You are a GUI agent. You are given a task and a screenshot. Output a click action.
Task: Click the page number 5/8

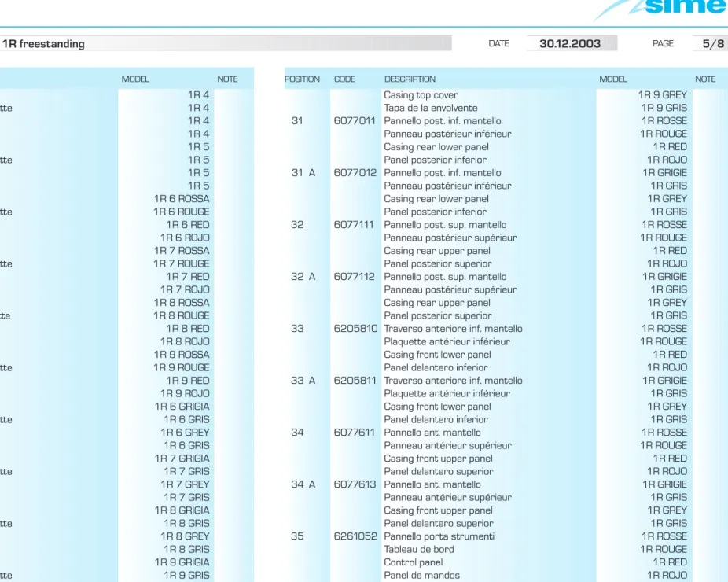click(713, 44)
